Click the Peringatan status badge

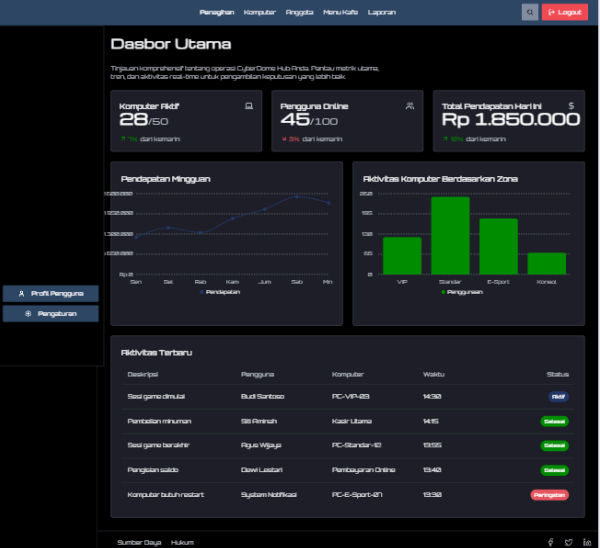[549, 495]
